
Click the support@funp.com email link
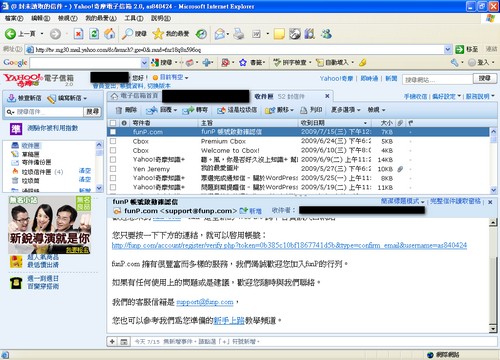coord(205,302)
